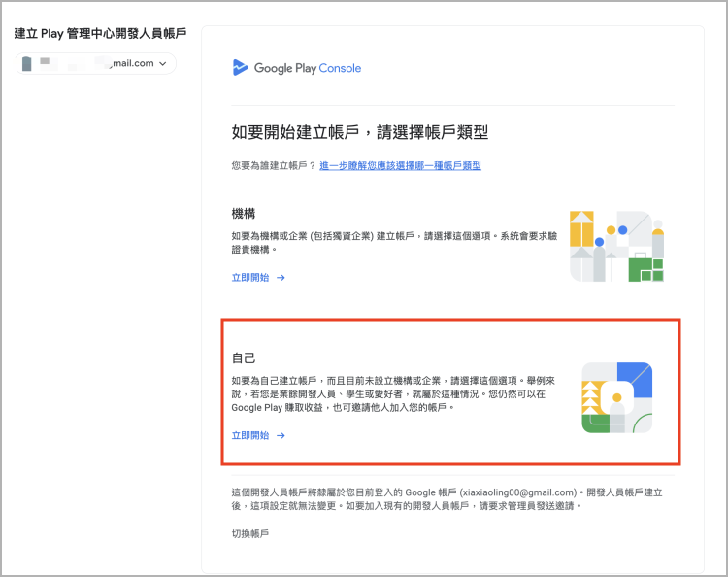
Task: Click the arrow icon next to 自己 立即開始
Action: point(281,435)
